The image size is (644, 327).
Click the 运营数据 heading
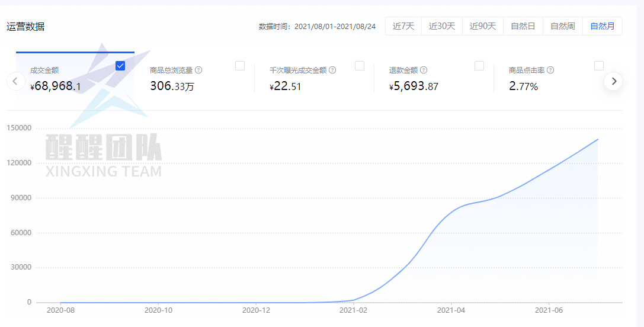point(25,27)
